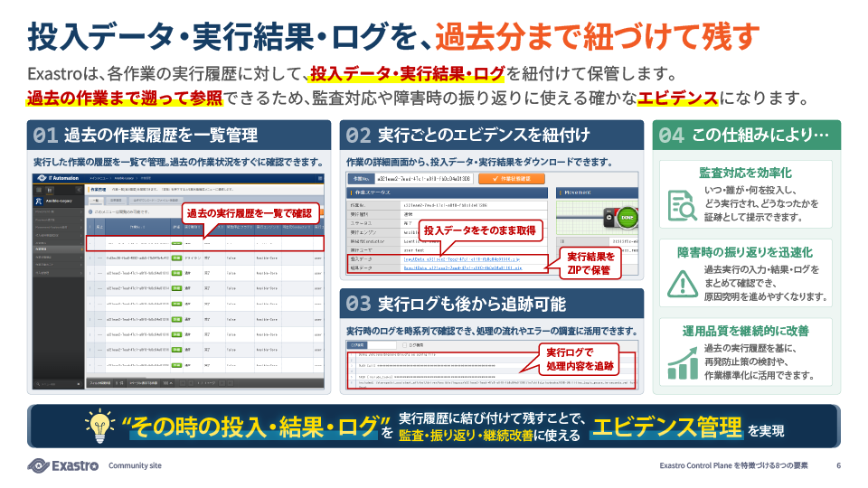Open the Community site label

pos(135,466)
